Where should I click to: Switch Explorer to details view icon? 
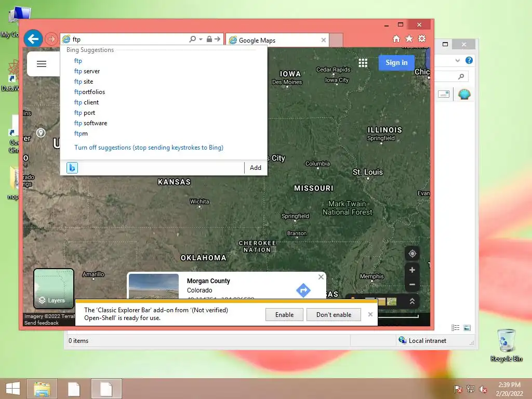(455, 328)
